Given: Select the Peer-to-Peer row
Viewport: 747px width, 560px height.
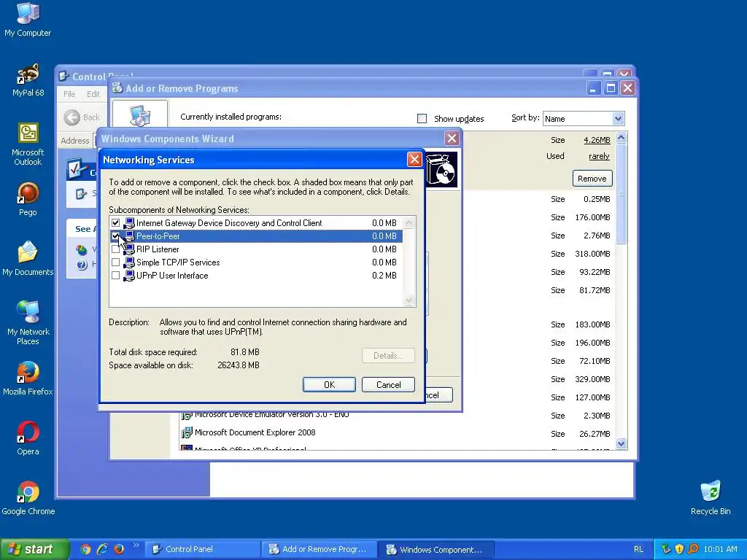Looking at the screenshot, I should (256, 236).
